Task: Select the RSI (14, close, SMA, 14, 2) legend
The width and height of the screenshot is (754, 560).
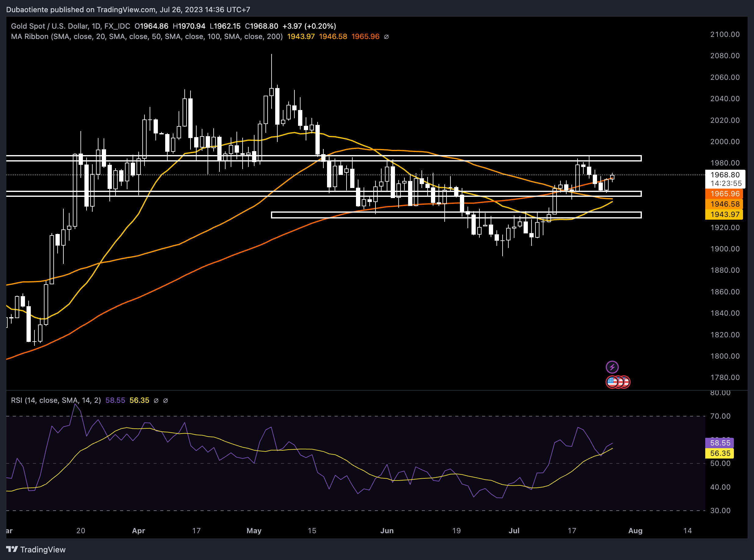Action: click(x=56, y=400)
